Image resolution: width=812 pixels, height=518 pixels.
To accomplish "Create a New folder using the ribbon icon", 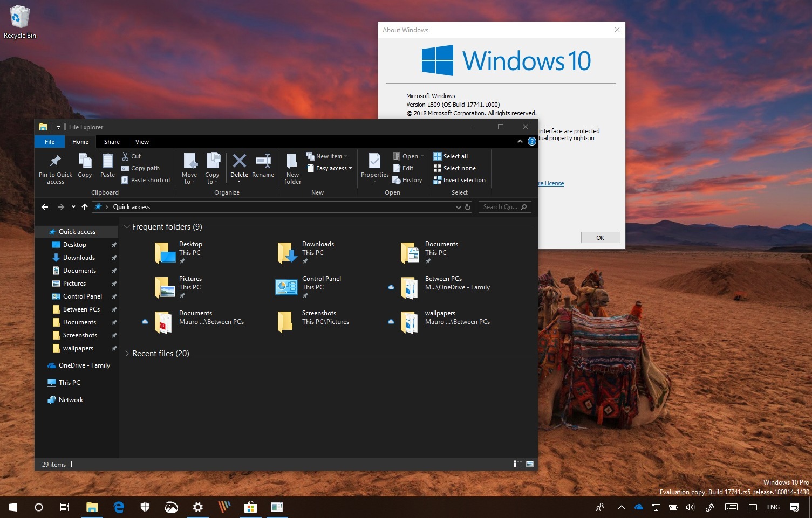I will (292, 167).
